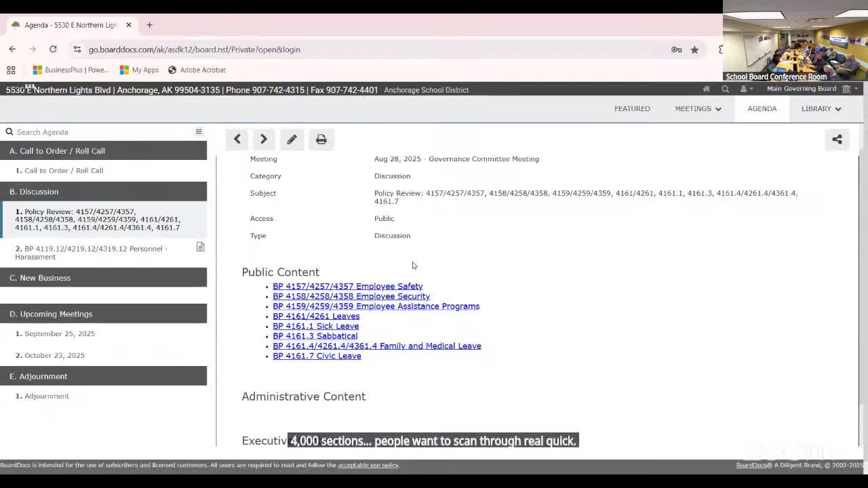Click the magnifier in the Search Agenda box
868x488 pixels.
tap(9, 132)
